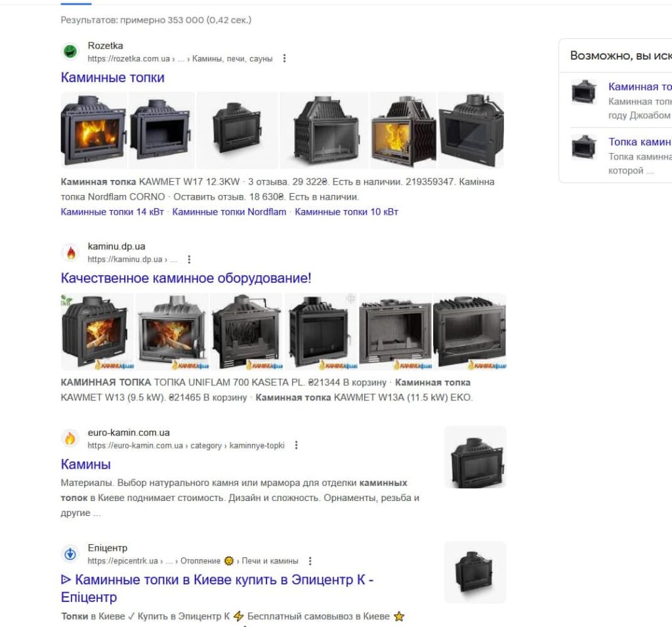Open "Каминная то..." suggestion in side panel
Screen dimensions: 672x627
click(x=640, y=87)
